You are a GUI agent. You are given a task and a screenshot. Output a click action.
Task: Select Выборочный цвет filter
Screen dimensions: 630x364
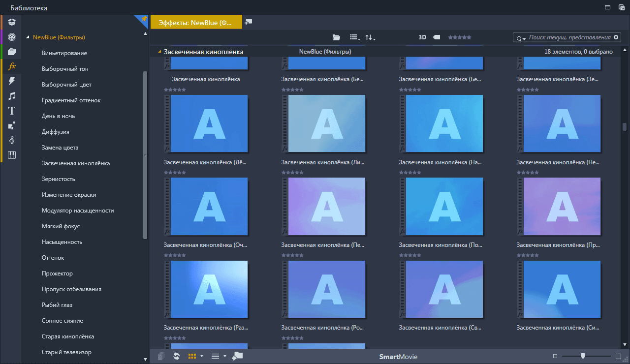point(66,85)
